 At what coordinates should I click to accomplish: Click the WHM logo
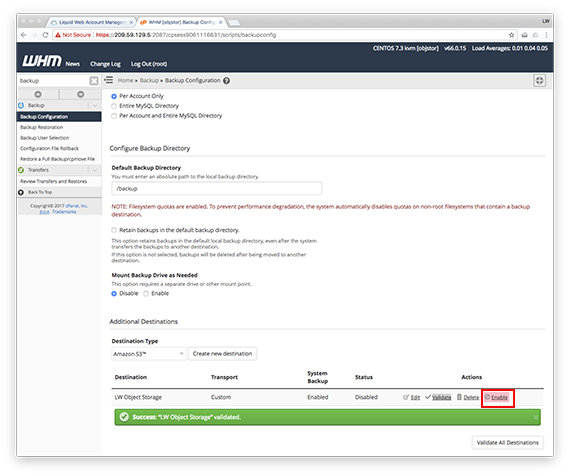click(42, 61)
